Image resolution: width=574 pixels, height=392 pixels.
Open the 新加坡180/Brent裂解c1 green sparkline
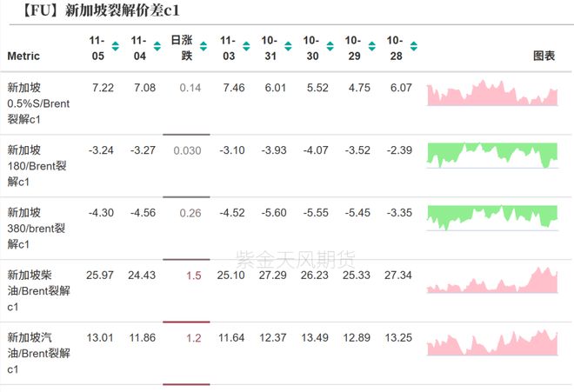[492, 156]
